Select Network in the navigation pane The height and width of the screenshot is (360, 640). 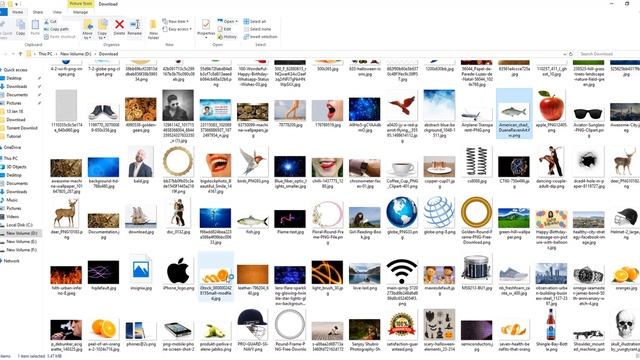11,261
